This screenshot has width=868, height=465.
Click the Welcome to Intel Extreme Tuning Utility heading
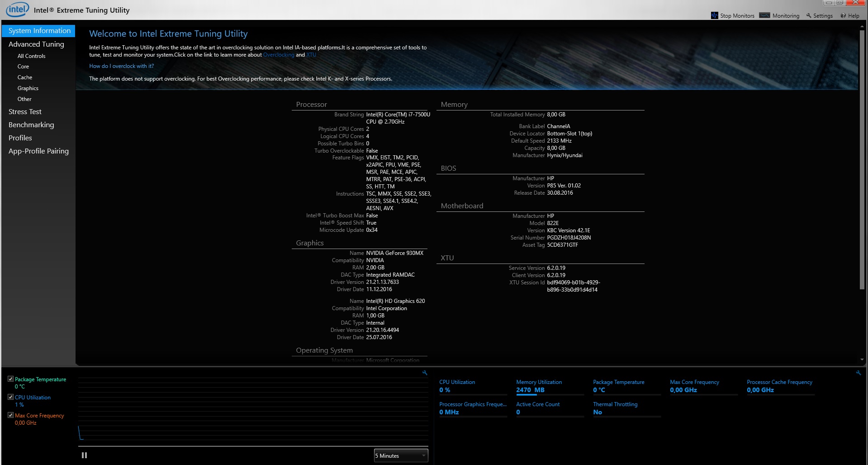[168, 34]
